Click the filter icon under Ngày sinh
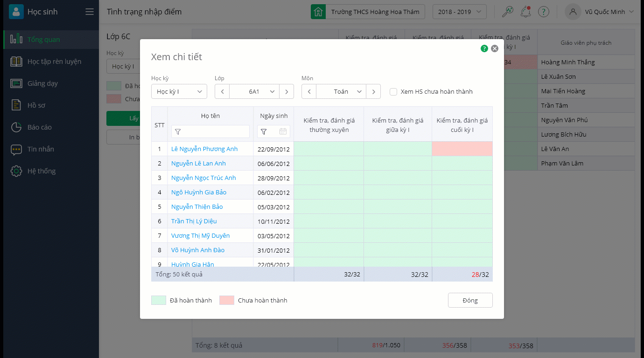The image size is (644, 358). (264, 132)
